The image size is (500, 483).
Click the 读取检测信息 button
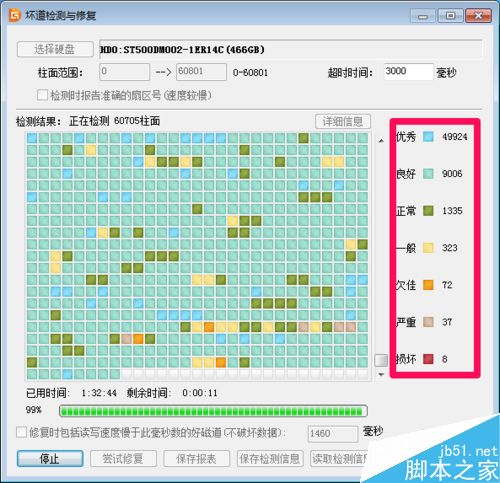[x=340, y=459]
